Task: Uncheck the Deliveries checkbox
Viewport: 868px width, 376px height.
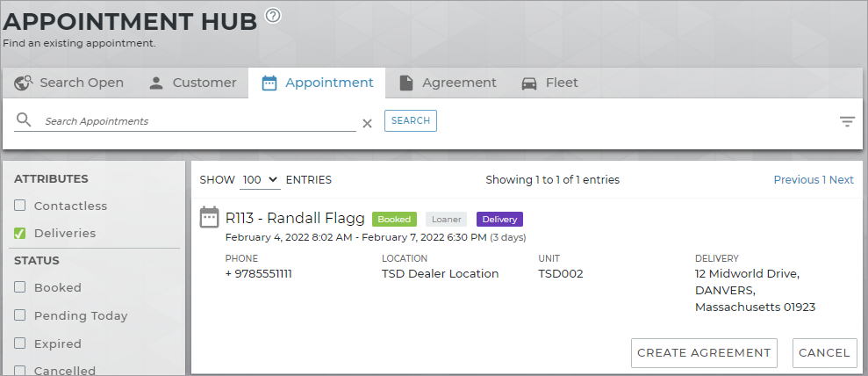Action: point(20,234)
